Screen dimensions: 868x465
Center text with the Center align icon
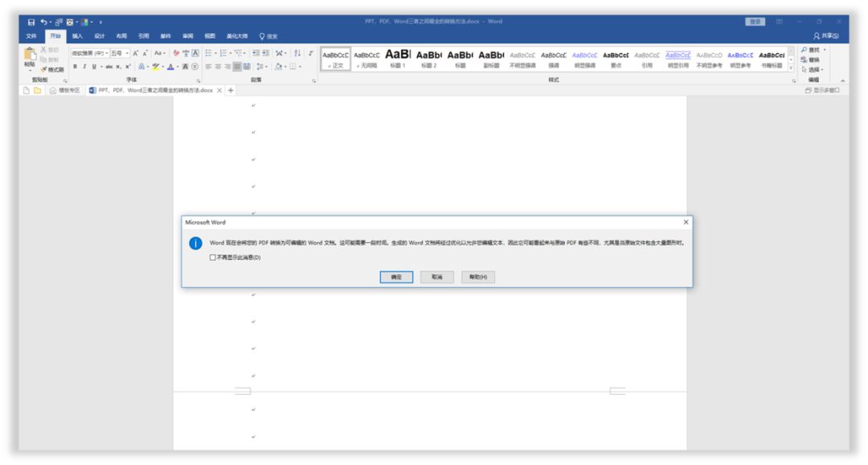point(218,67)
